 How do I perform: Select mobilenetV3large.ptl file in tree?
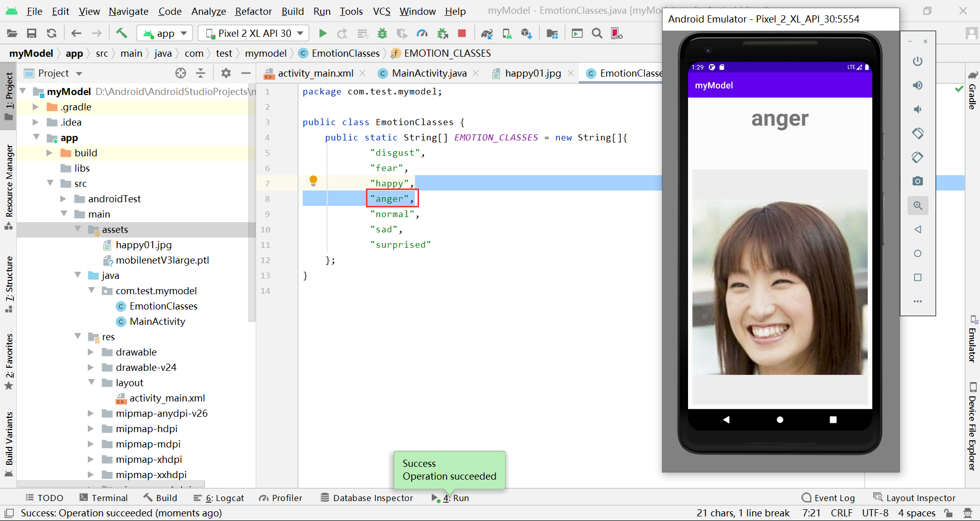point(162,260)
